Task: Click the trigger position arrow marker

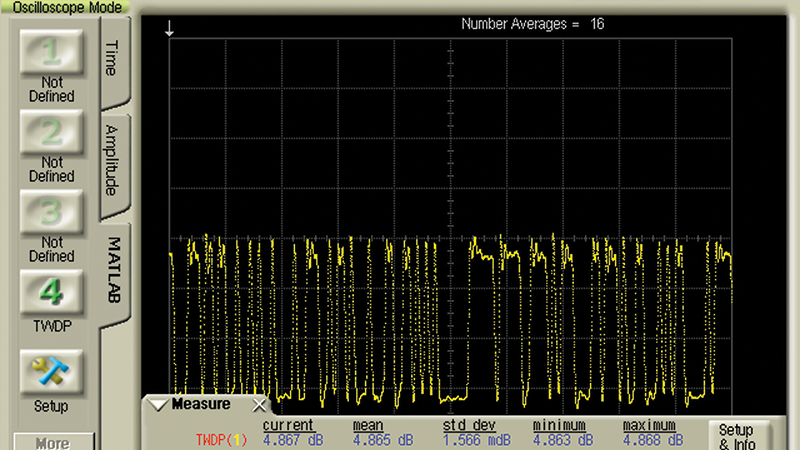Action: 170,29
